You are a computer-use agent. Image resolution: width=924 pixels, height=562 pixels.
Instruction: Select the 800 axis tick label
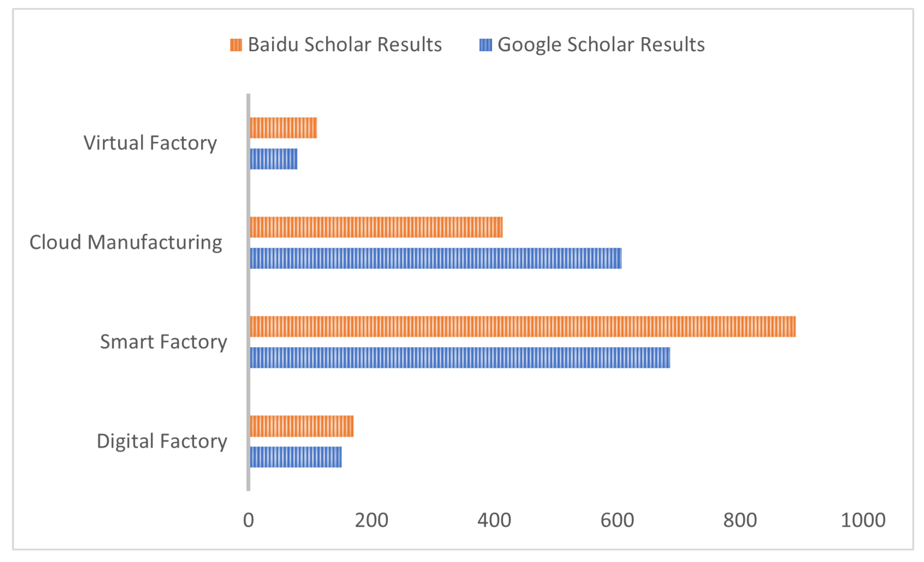click(740, 521)
